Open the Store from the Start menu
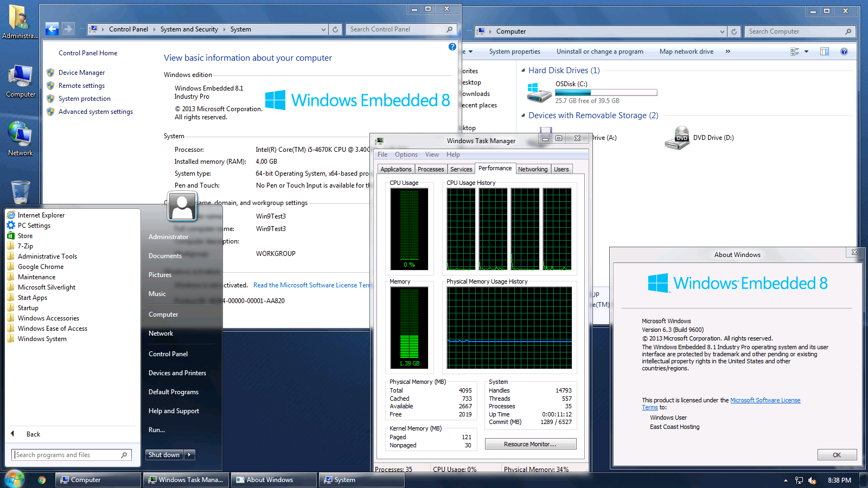 (x=25, y=235)
